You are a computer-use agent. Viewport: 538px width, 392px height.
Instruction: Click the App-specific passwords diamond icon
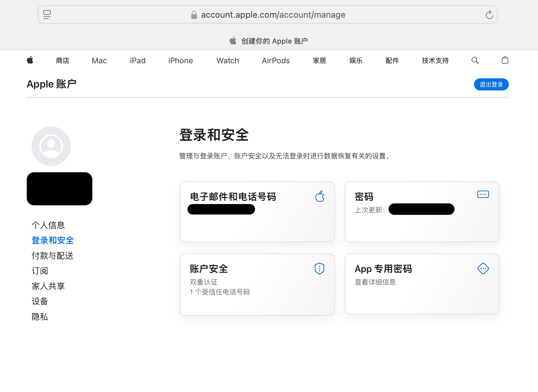[483, 268]
